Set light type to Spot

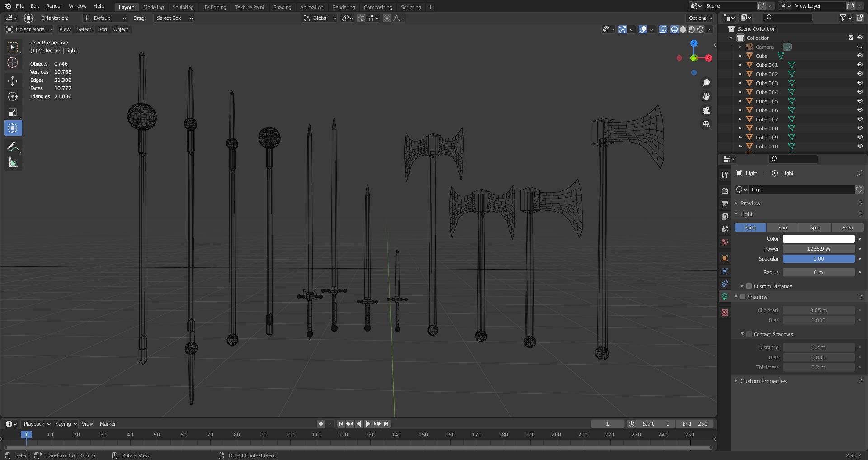click(815, 228)
